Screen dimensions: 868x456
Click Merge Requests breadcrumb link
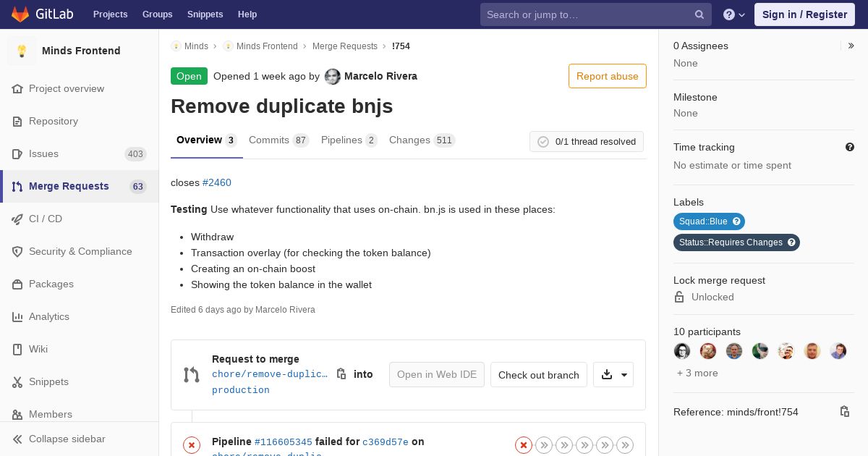[345, 46]
